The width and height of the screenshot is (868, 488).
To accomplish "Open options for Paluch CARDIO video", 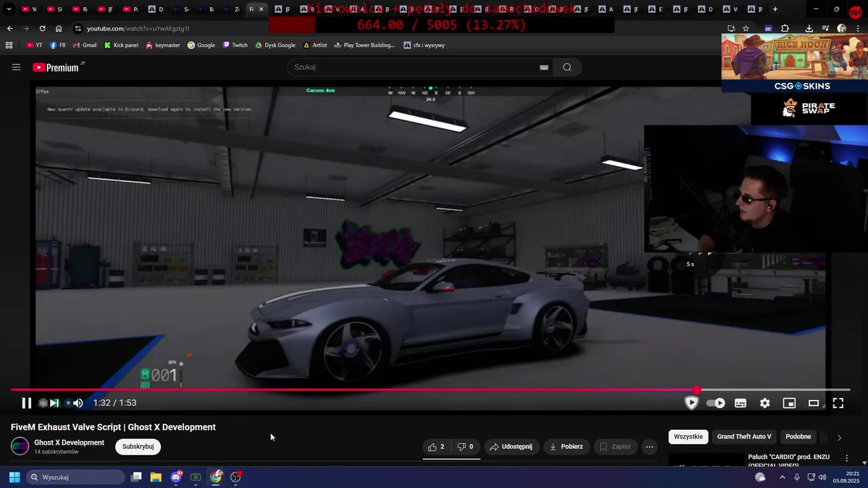I will point(846,458).
